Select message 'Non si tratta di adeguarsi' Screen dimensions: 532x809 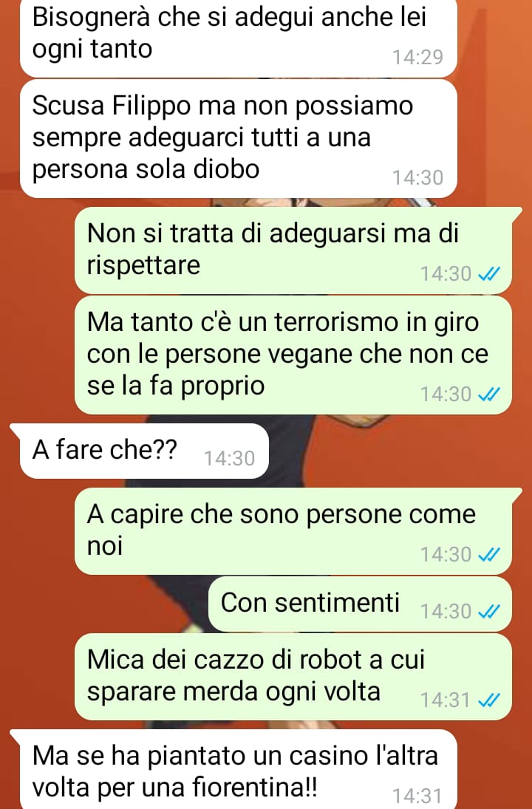point(293,250)
